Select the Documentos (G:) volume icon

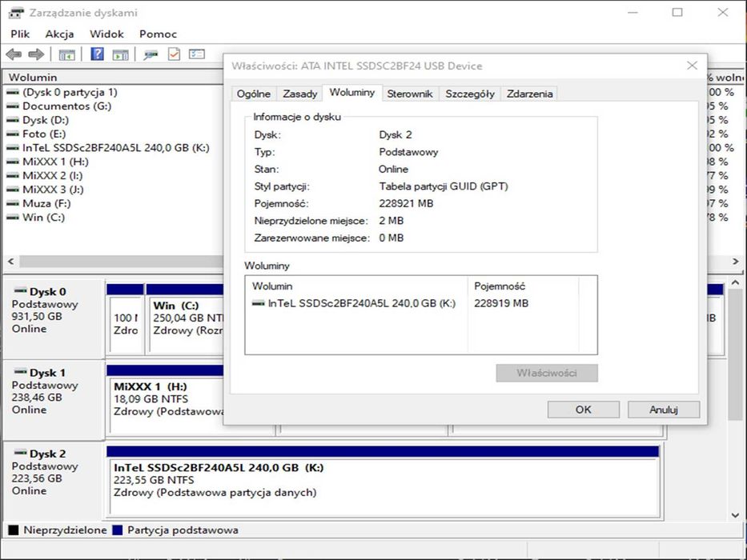(13, 106)
